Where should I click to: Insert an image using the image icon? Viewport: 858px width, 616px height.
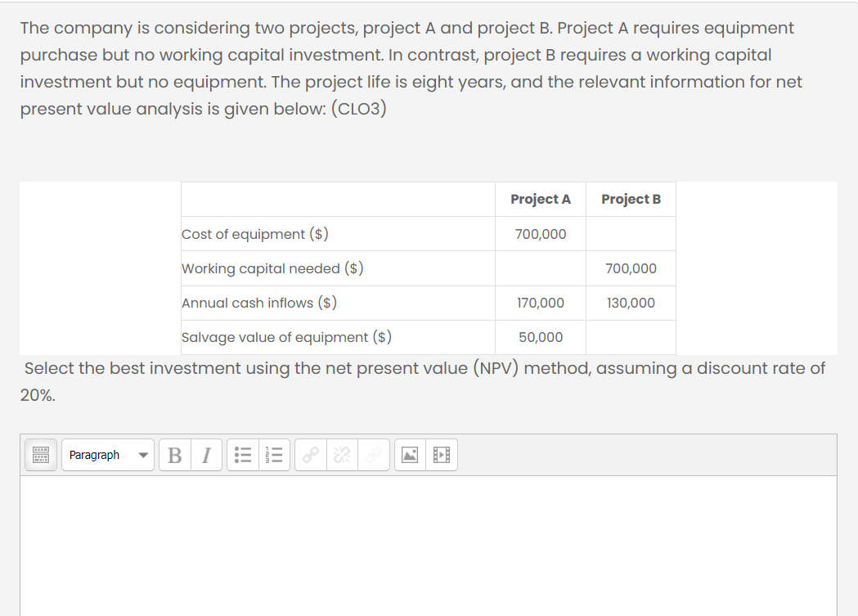coord(409,455)
